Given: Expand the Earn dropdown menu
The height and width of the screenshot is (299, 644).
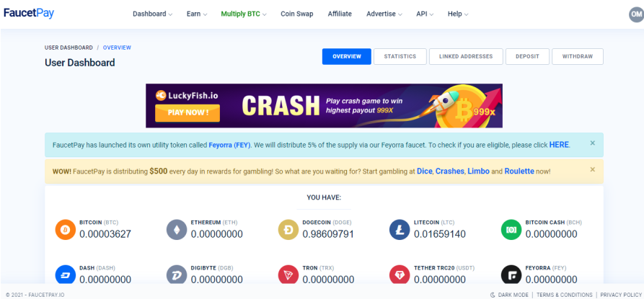Looking at the screenshot, I should (x=197, y=14).
